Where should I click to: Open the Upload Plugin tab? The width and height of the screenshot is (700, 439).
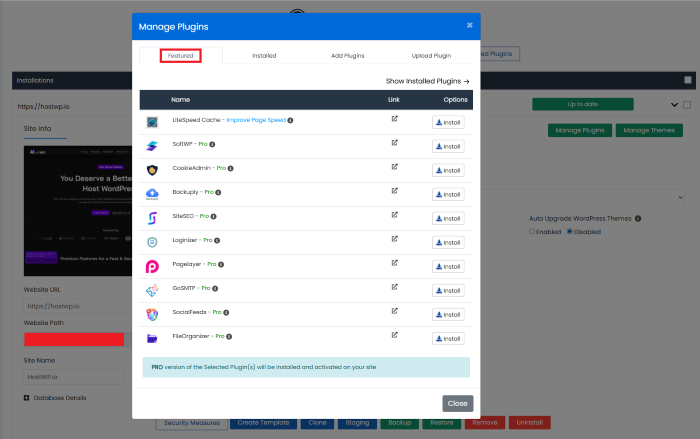(431, 55)
